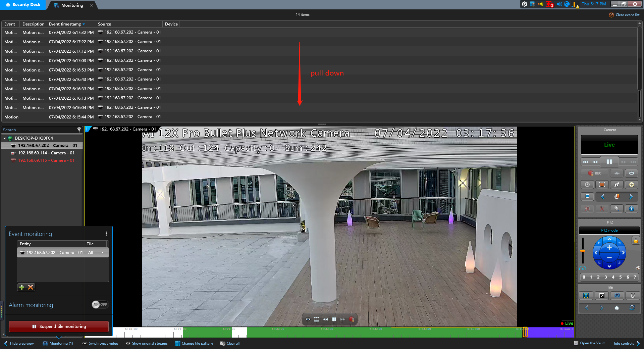This screenshot has height=349, width=644.
Task: Open Change tile pattern menu
Action: pyautogui.click(x=194, y=343)
